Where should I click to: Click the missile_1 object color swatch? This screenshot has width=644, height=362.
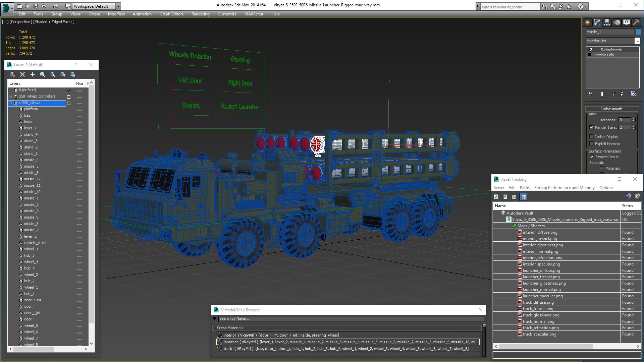tap(639, 32)
